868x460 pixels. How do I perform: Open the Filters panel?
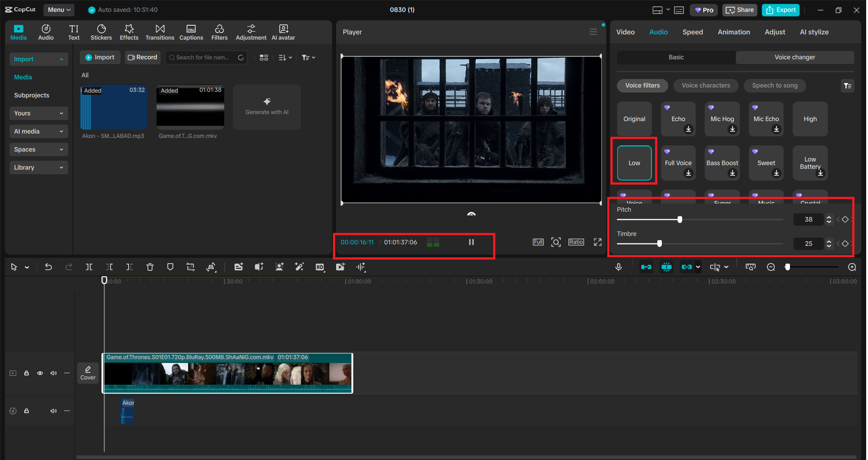click(x=219, y=33)
